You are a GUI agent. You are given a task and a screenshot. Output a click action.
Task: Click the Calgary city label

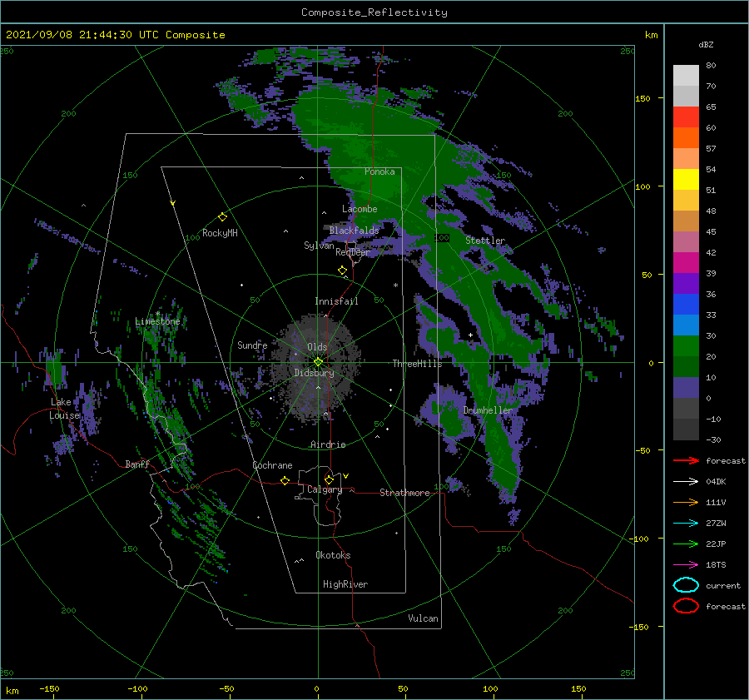325,489
